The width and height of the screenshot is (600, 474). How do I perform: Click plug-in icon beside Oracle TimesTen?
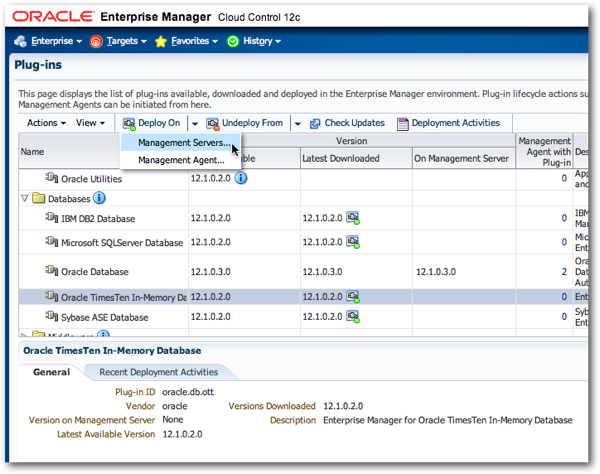point(52,296)
